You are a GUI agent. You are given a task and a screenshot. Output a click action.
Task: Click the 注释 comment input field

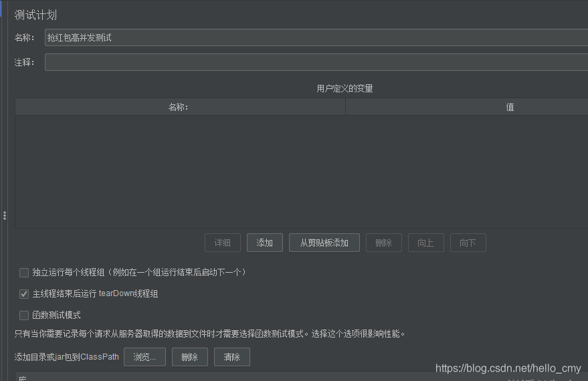(316, 62)
